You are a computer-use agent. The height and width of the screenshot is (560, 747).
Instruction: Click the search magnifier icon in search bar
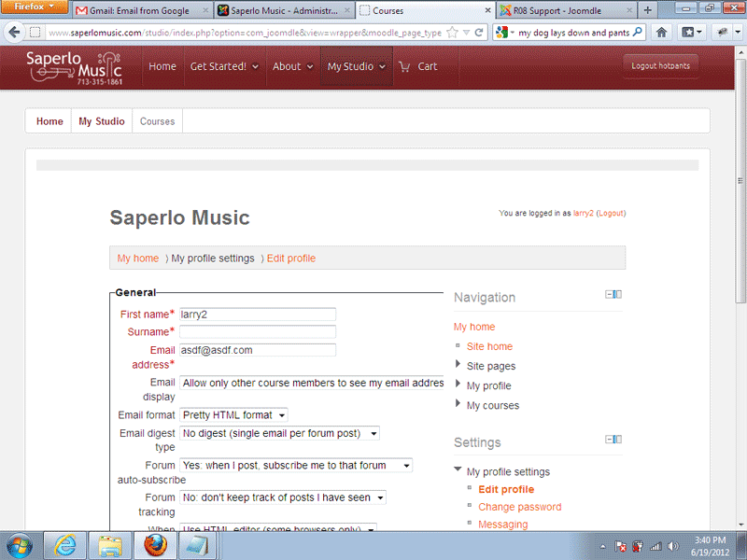click(x=639, y=32)
